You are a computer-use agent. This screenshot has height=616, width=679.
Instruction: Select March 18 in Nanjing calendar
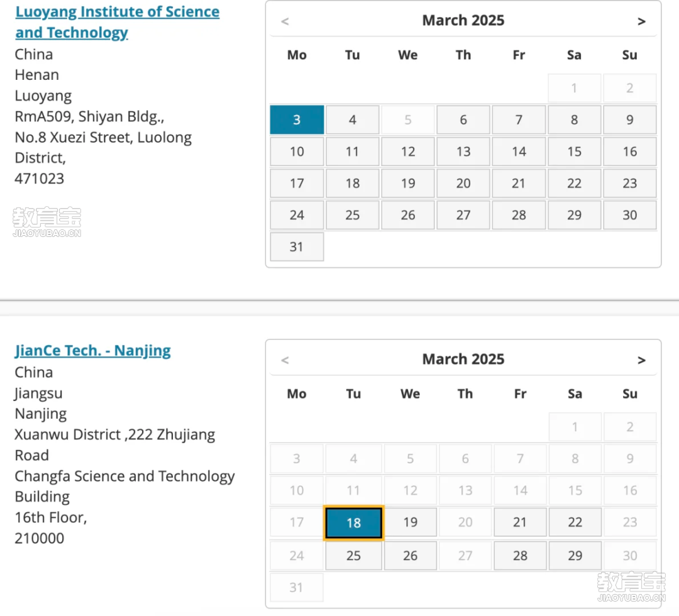(x=353, y=523)
